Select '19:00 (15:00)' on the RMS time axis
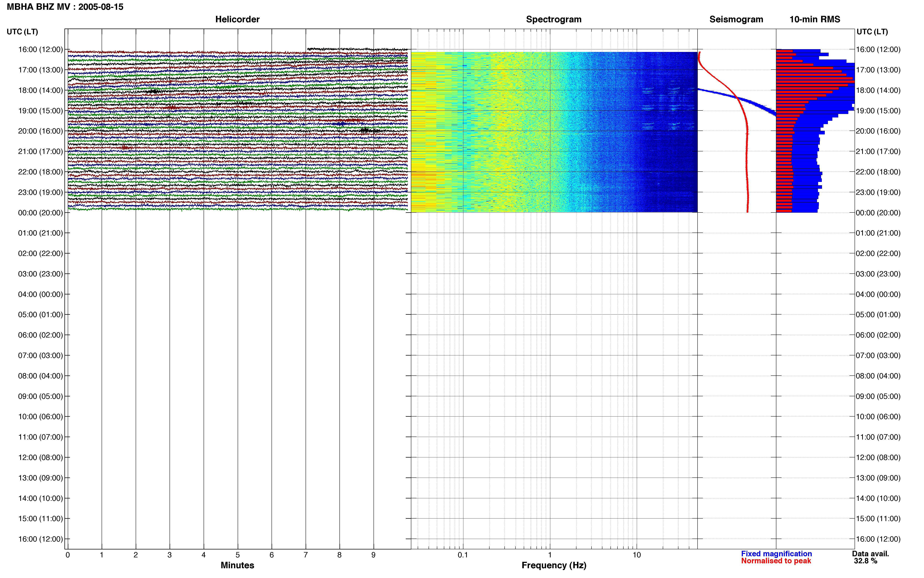This screenshot has width=924, height=578. tap(878, 111)
